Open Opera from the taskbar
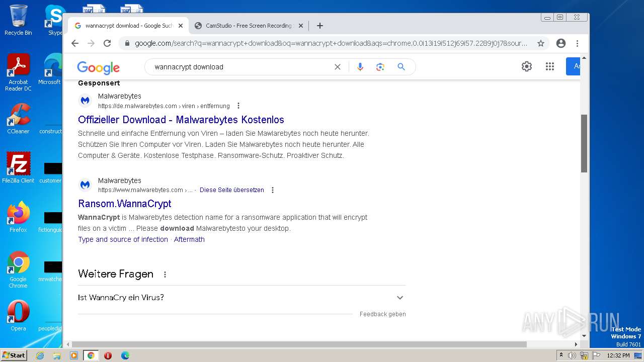The width and height of the screenshot is (644, 362). point(108,355)
